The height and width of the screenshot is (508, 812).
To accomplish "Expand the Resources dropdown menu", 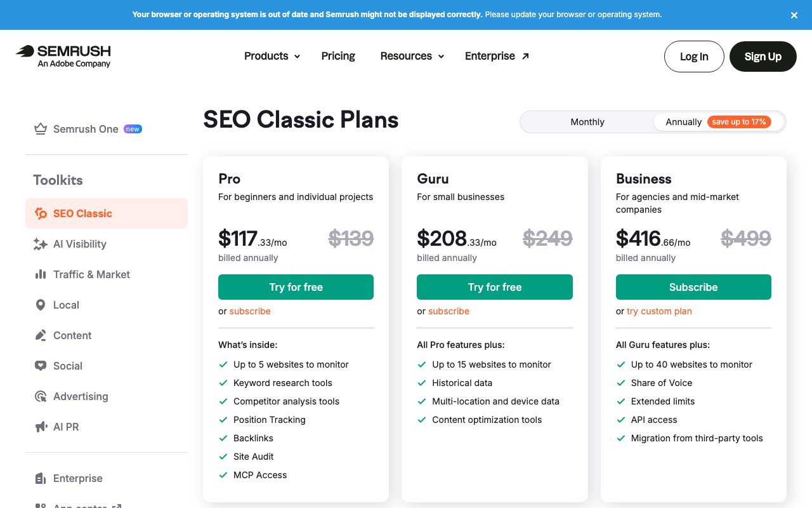I will (x=412, y=56).
